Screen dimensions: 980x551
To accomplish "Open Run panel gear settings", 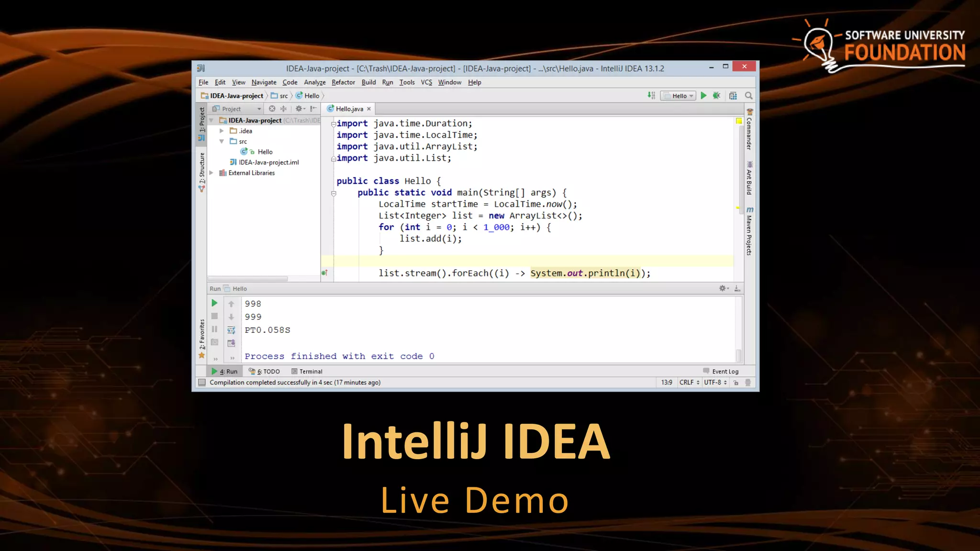I will [724, 288].
